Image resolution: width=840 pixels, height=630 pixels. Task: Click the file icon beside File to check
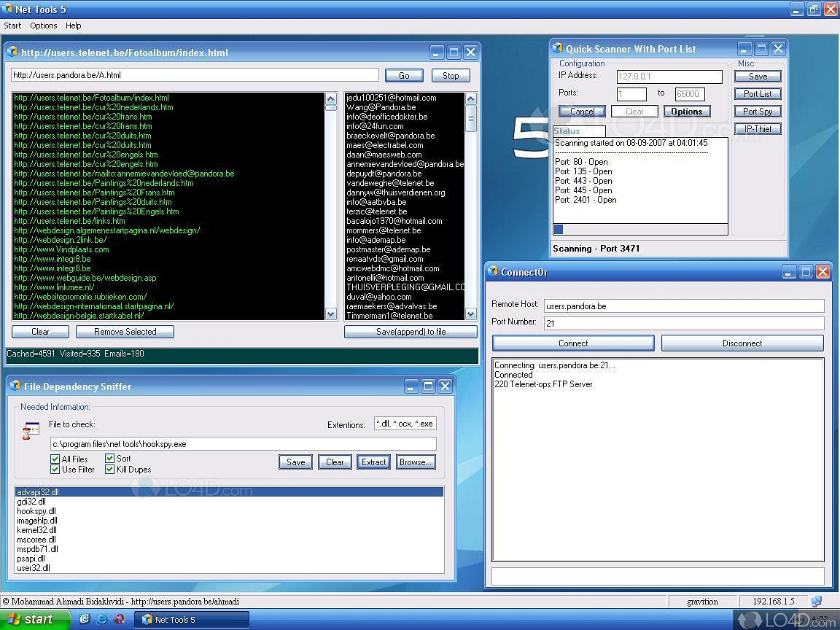30,430
